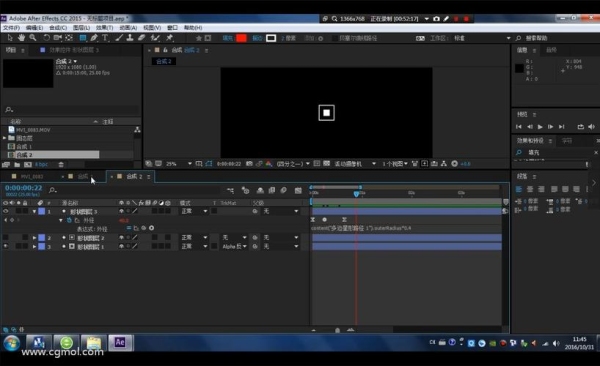Take snapshot with camera icon in viewer
This screenshot has height=366, width=600.
[x=249, y=164]
